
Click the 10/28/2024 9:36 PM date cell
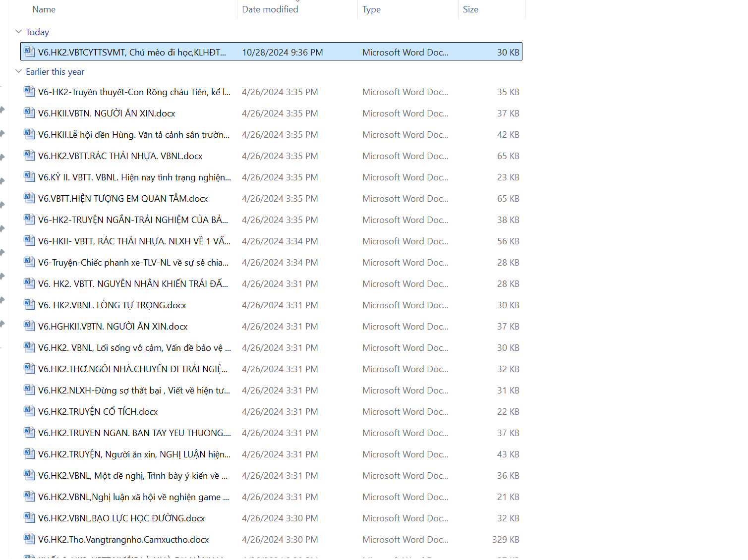[283, 53]
